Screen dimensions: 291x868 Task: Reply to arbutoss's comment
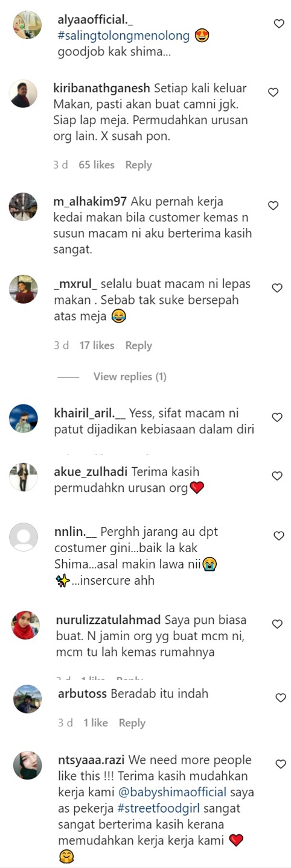132,723
